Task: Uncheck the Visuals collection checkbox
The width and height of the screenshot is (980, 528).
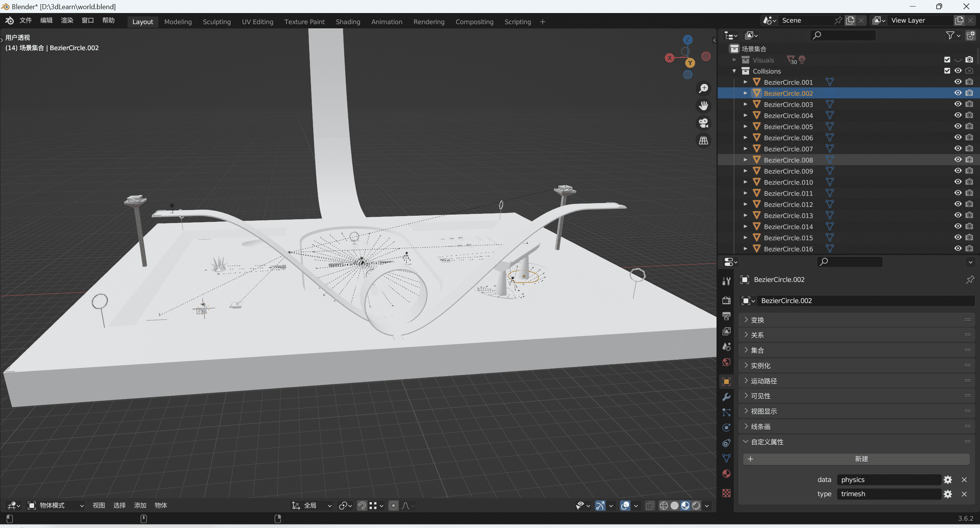Action: 947,60
